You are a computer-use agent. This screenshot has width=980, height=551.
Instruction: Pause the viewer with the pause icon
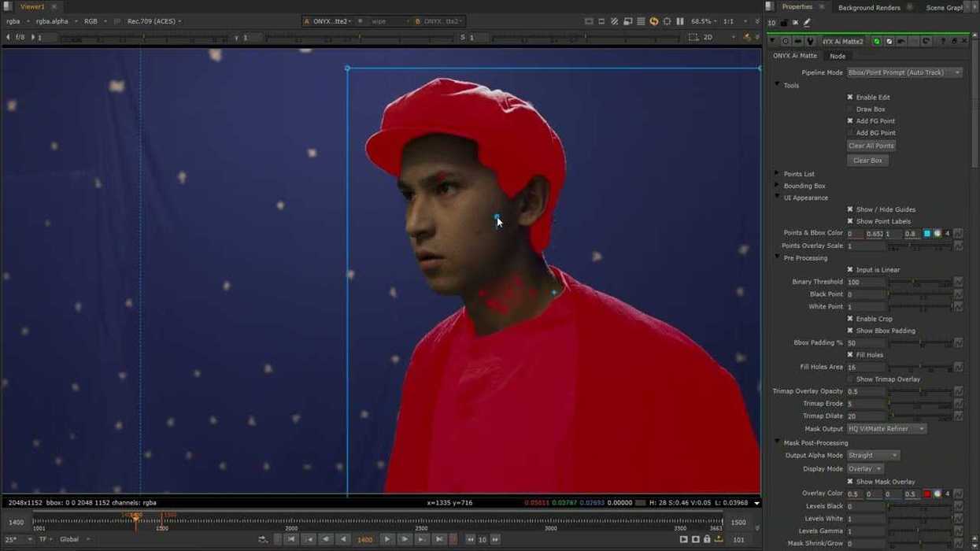[680, 21]
